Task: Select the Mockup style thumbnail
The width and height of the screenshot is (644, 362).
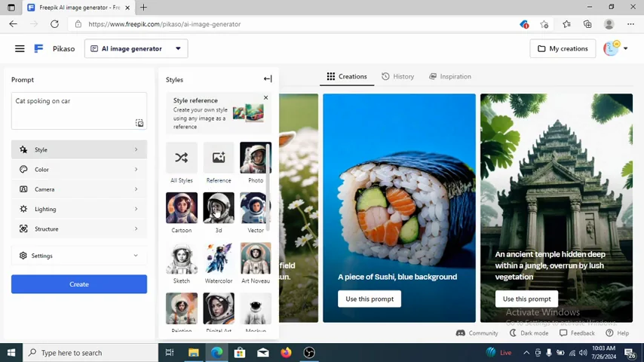Action: click(x=255, y=308)
